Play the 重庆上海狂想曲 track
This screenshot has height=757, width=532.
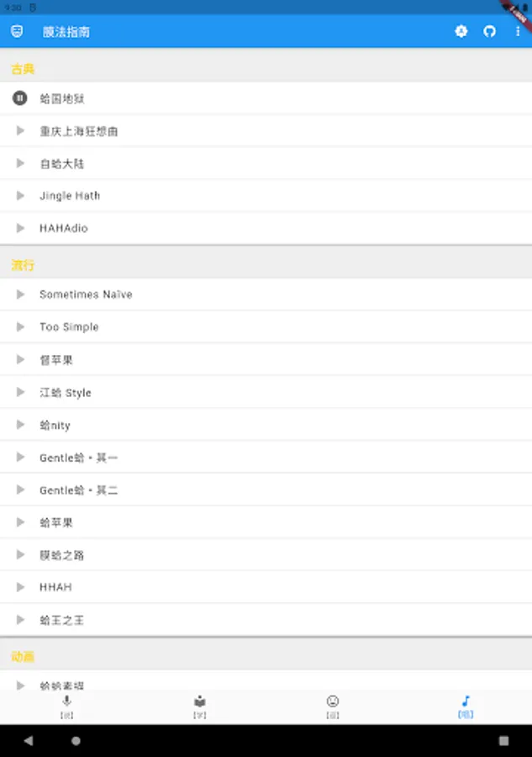(x=20, y=130)
